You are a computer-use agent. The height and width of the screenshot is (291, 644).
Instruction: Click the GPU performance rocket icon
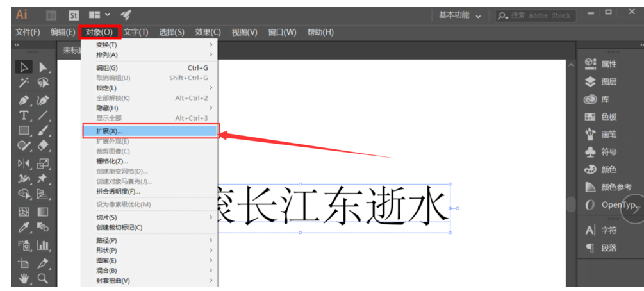126,15
